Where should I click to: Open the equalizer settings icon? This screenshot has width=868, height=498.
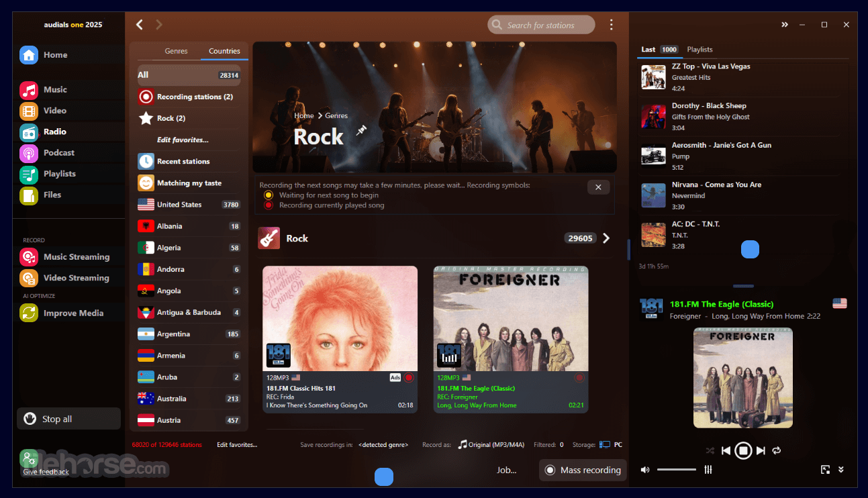pos(708,470)
